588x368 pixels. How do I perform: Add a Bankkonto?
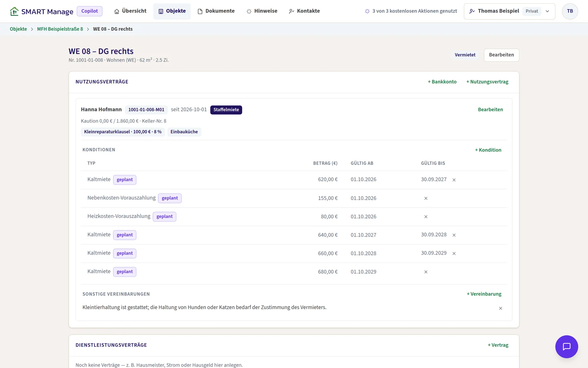pos(442,82)
